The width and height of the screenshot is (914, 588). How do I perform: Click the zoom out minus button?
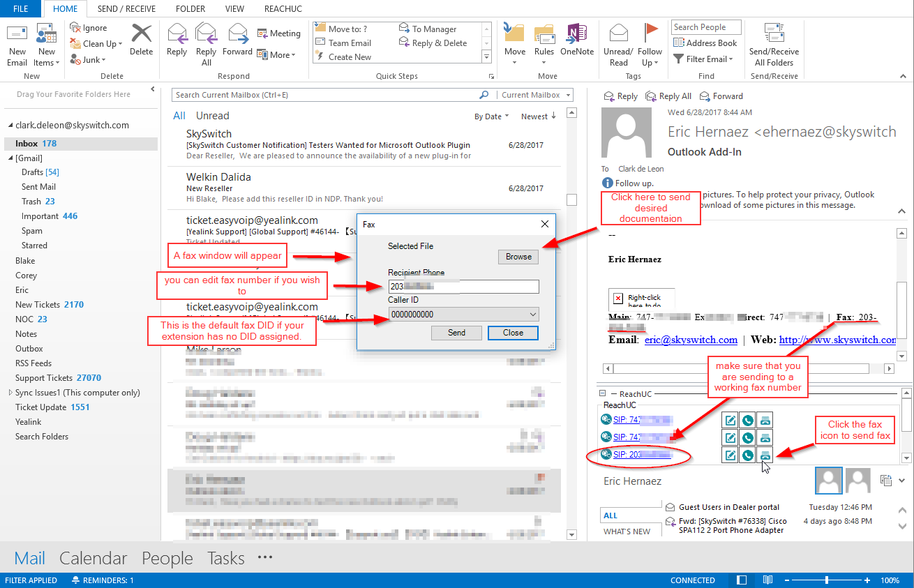(x=786, y=580)
